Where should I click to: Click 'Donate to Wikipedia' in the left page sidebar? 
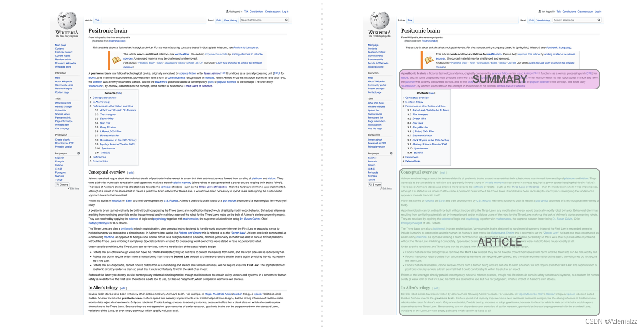pyautogui.click(x=65, y=63)
